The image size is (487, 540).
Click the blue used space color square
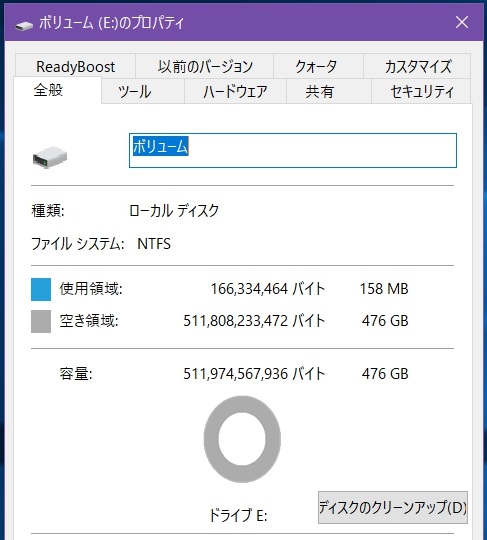41,289
